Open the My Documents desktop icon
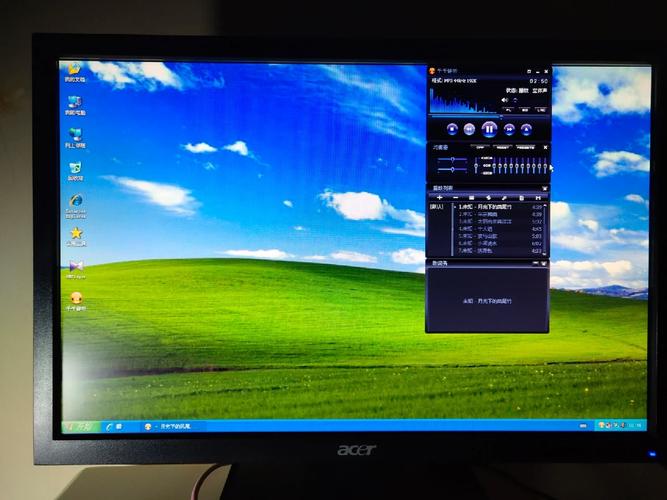This screenshot has height=500, width=667. point(73,69)
